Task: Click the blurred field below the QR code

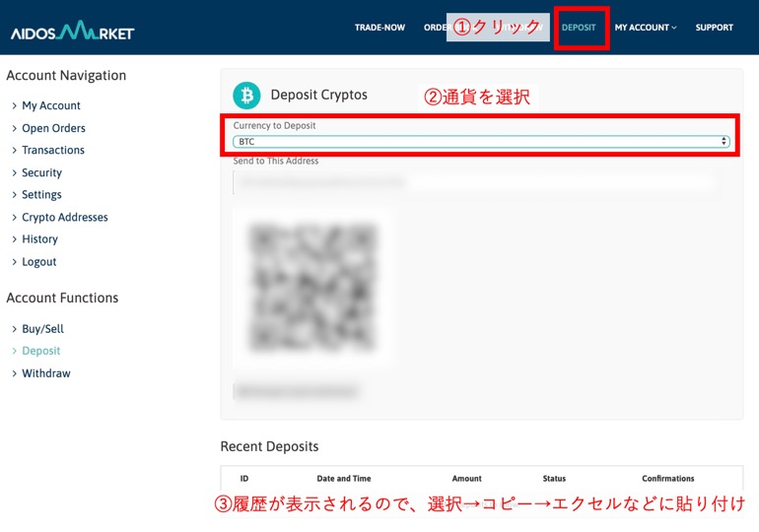Action: 297,391
